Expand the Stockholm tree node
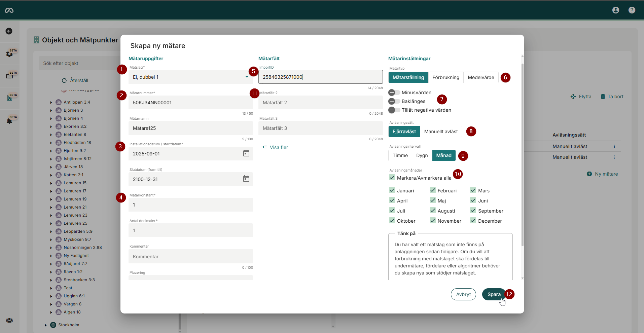 tap(46, 325)
